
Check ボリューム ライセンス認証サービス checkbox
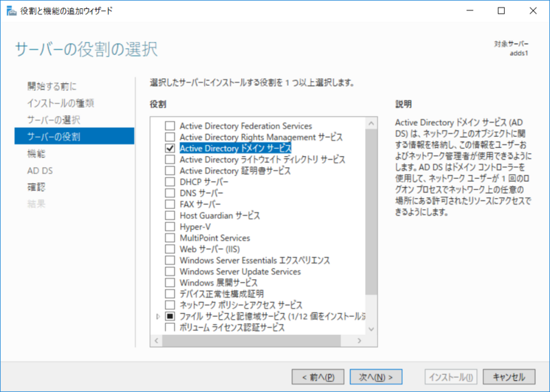[x=170, y=327]
